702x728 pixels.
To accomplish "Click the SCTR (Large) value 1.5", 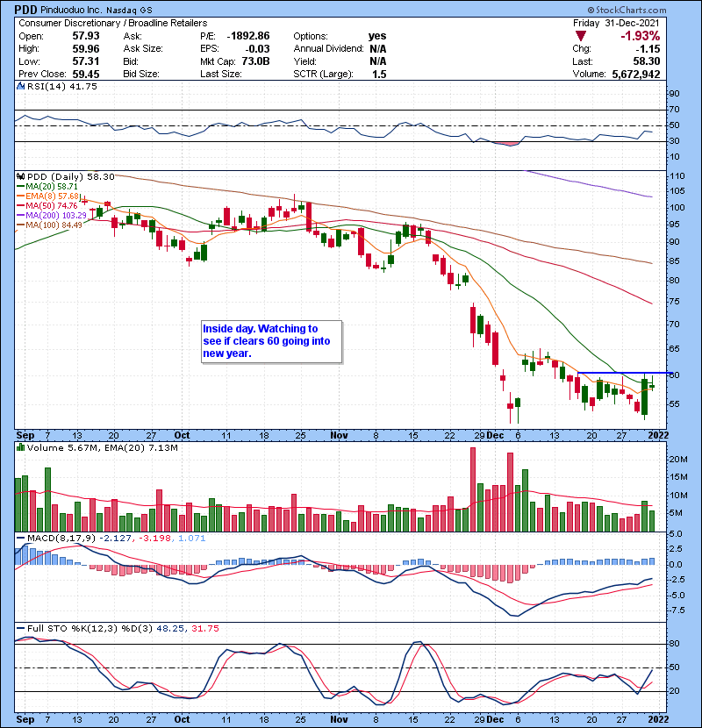I will [379, 74].
